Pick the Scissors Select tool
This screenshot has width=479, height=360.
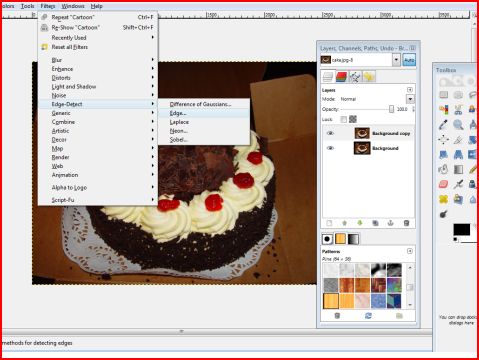coord(458,110)
